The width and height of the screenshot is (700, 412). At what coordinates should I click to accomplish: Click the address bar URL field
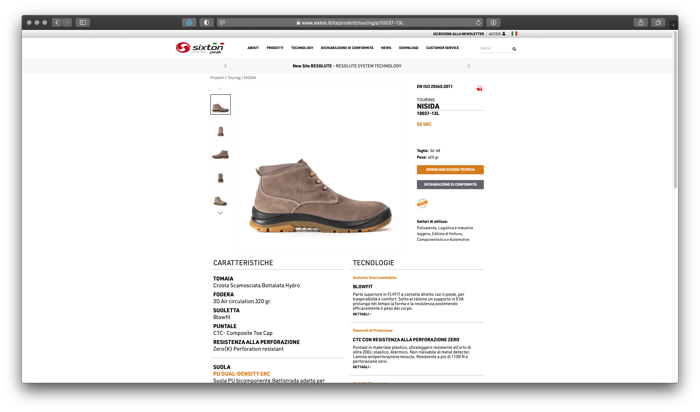click(350, 22)
